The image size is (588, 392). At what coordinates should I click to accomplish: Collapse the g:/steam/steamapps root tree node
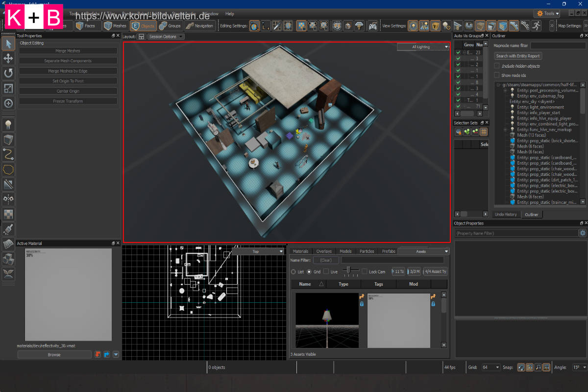tap(498, 85)
